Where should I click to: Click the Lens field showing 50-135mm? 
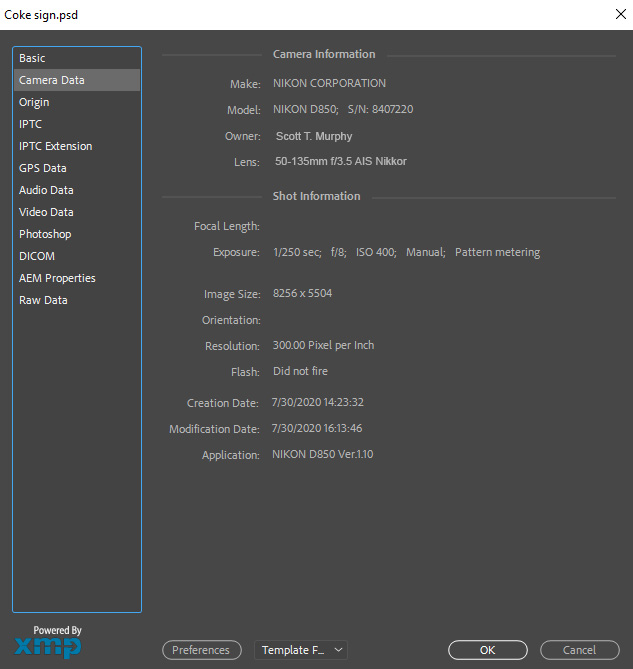click(x=341, y=161)
